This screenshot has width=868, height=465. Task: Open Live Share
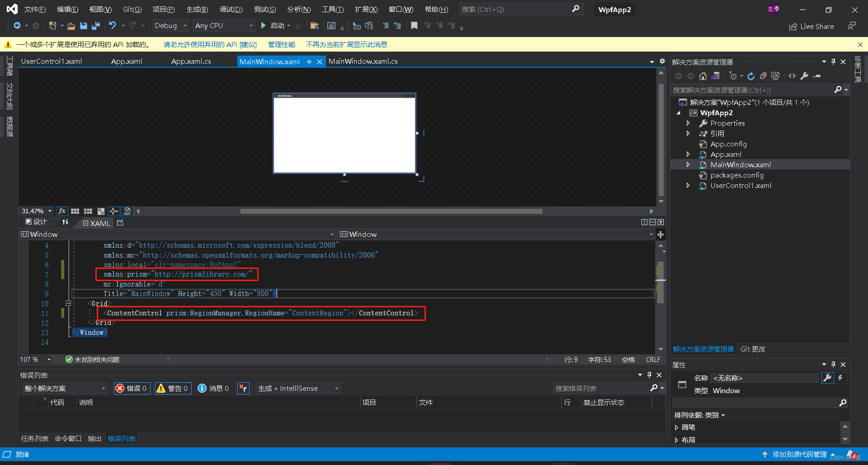[x=811, y=26]
